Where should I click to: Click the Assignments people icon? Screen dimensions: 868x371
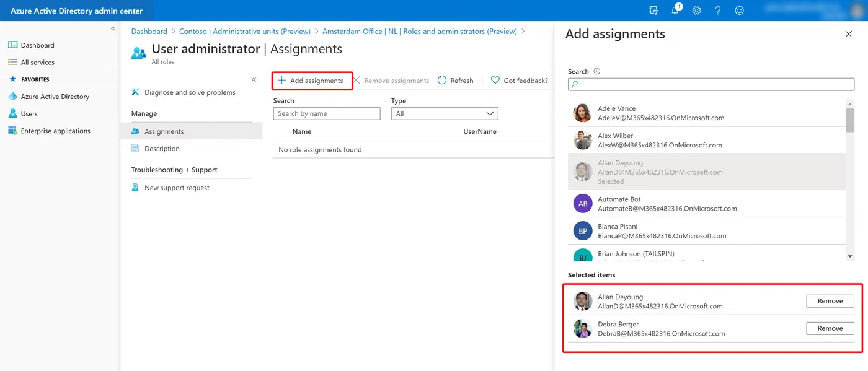point(136,131)
